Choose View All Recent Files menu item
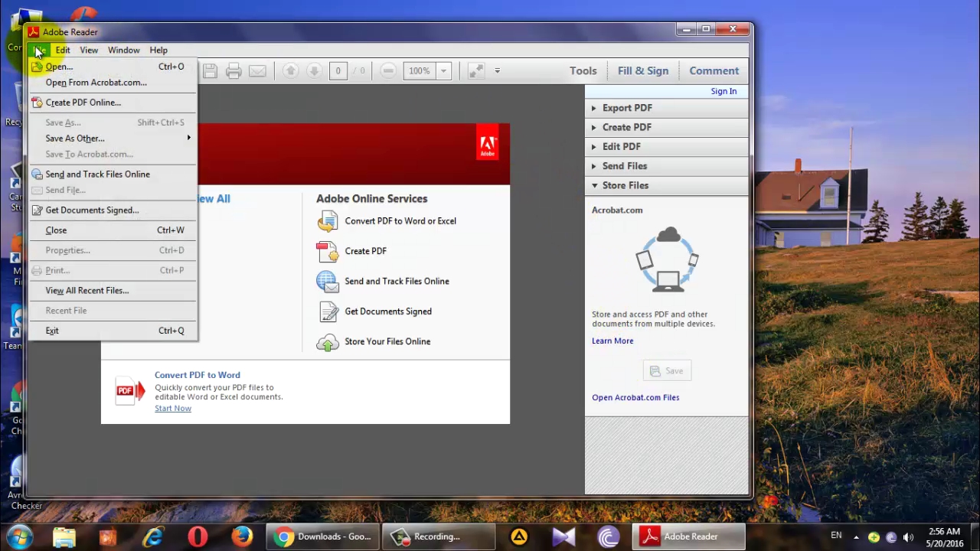Viewport: 980px width, 551px height. tap(113, 291)
